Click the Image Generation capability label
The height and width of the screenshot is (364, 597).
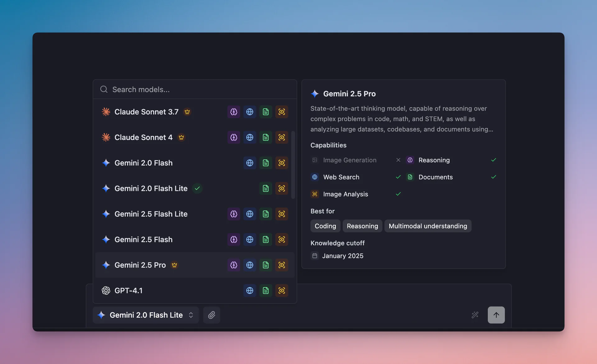(x=350, y=160)
